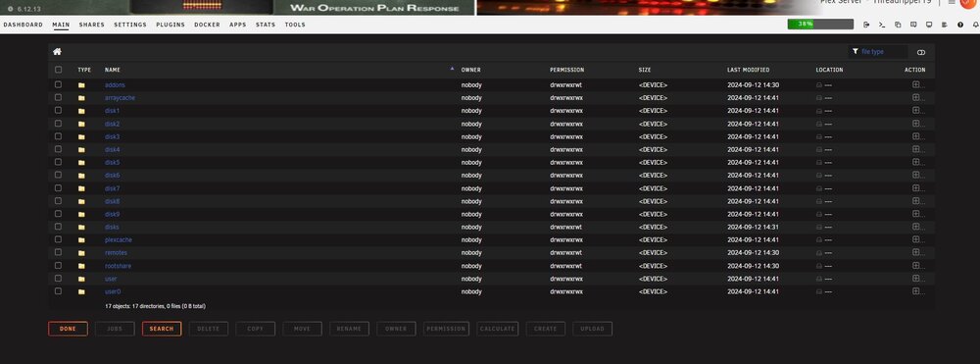Sort by Type column header
Image resolution: width=980 pixels, height=364 pixels.
click(x=84, y=70)
